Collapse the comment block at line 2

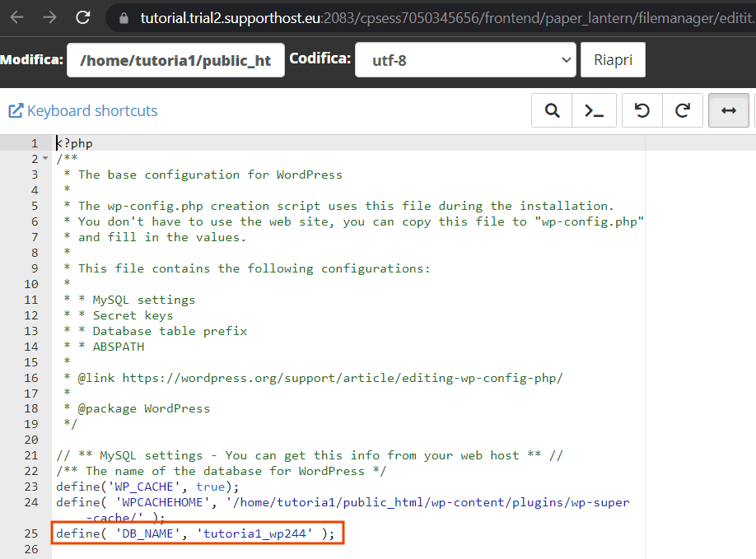45,158
